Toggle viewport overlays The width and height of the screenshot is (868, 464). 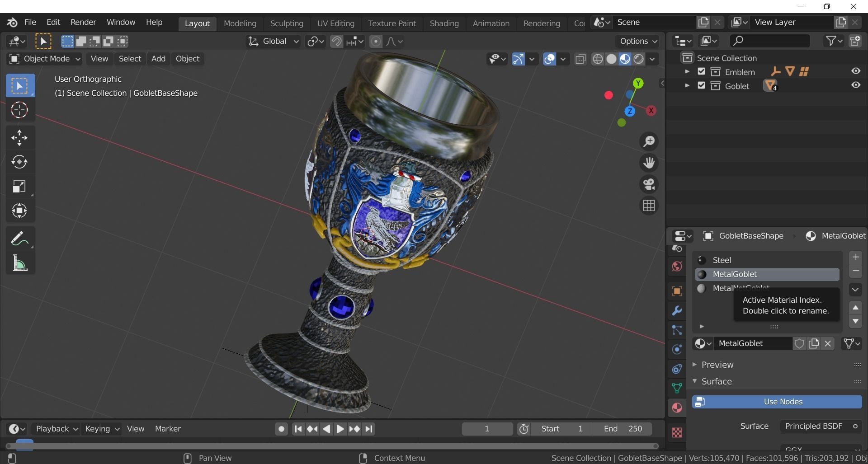pyautogui.click(x=549, y=59)
